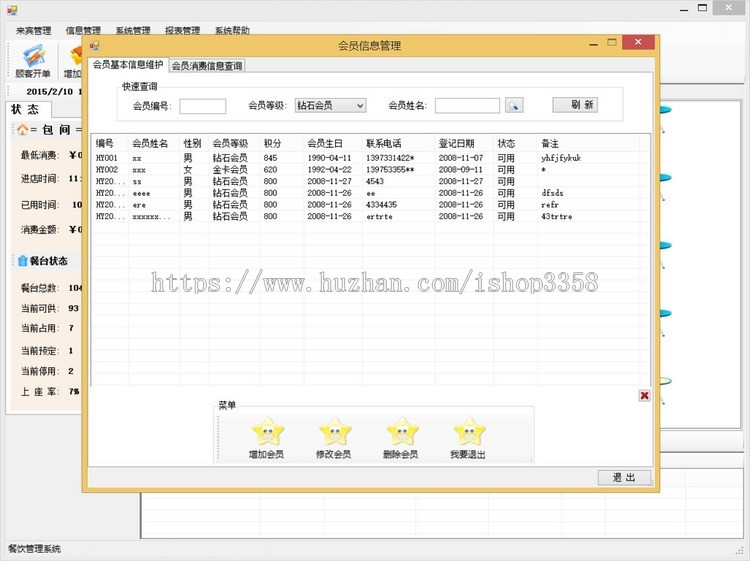The width and height of the screenshot is (750, 561).
Task: Click the 性别 column header
Action: tap(194, 143)
